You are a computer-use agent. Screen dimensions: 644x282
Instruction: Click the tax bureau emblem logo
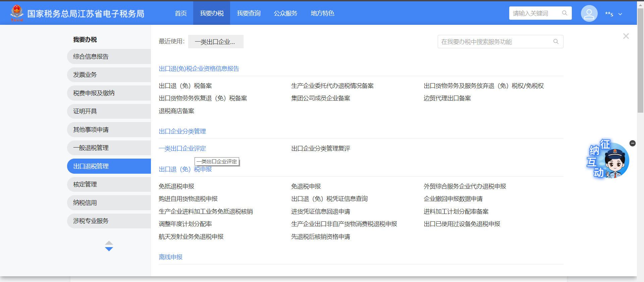coord(16,13)
